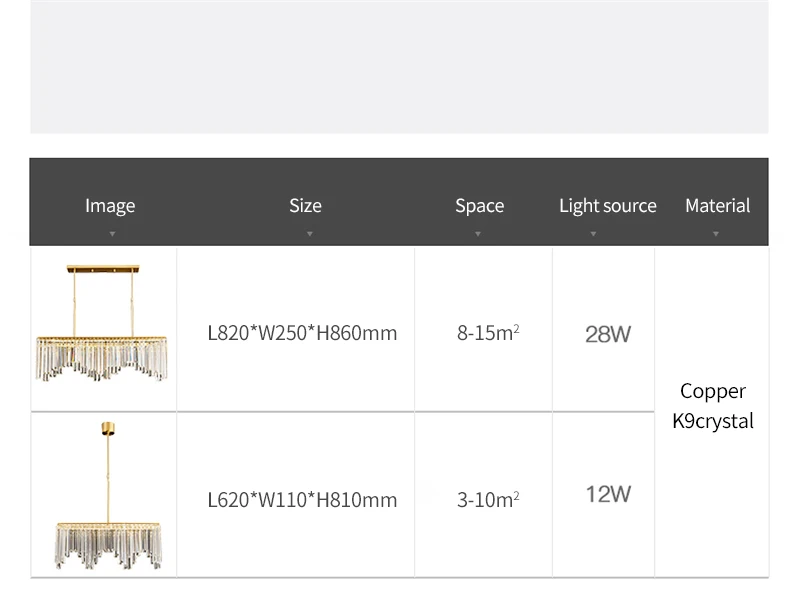This screenshot has height=607, width=800.
Task: Click the arrow below the Size header
Action: (x=310, y=234)
